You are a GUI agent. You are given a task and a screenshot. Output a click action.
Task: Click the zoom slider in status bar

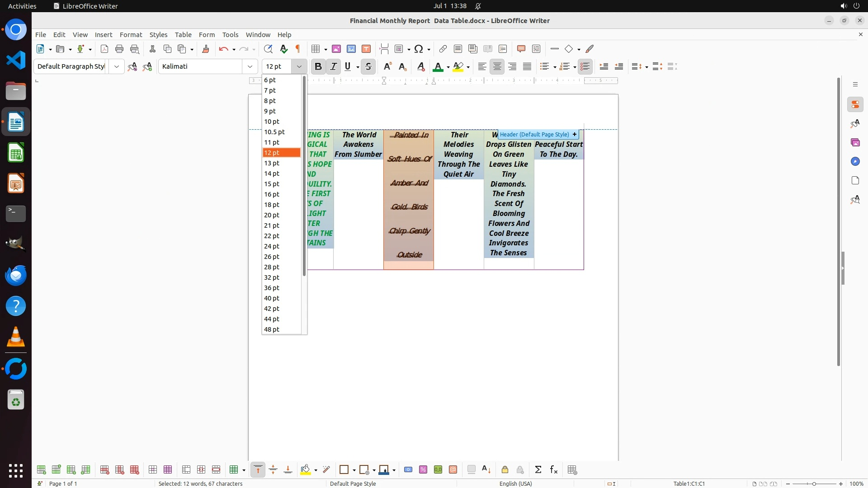pyautogui.click(x=814, y=484)
